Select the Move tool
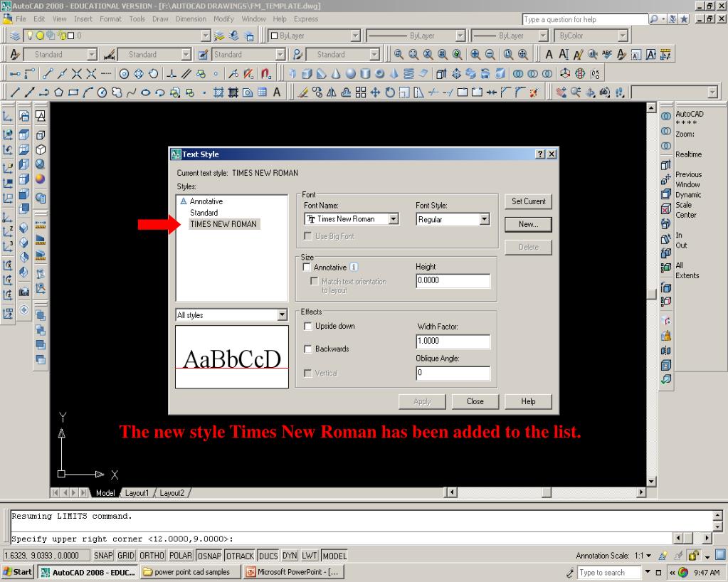Image resolution: width=728 pixels, height=582 pixels. pos(375,92)
